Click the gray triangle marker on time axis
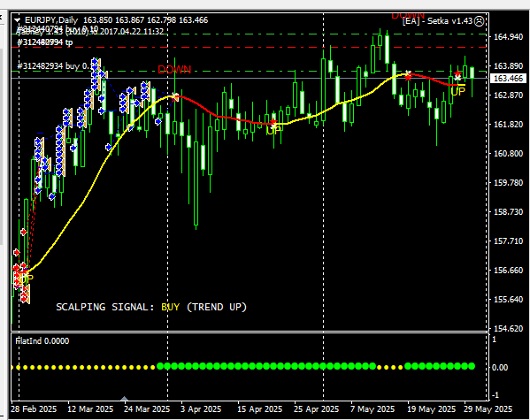The height and width of the screenshot is (420, 530). click(x=124, y=399)
